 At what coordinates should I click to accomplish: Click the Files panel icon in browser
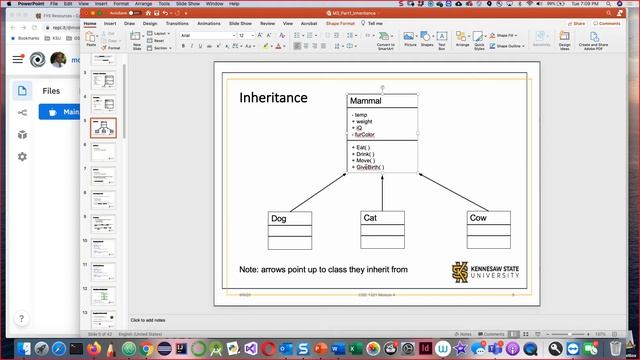[x=22, y=91]
